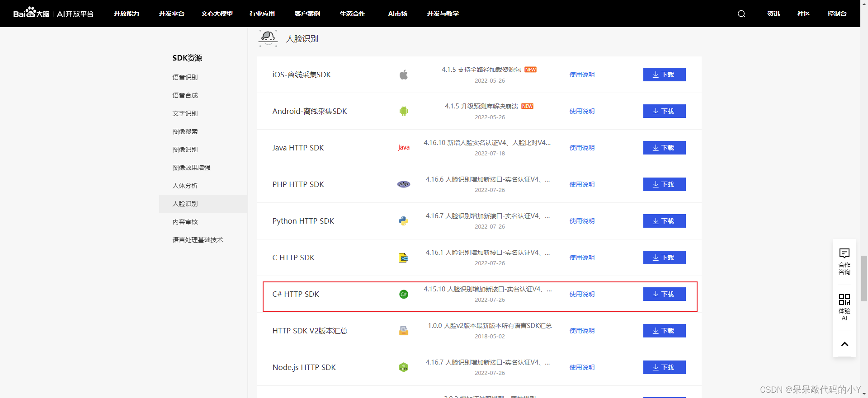Image resolution: width=868 pixels, height=398 pixels.
Task: Open 使用说明 for Node.js HTTP SDK
Action: pyautogui.click(x=582, y=367)
